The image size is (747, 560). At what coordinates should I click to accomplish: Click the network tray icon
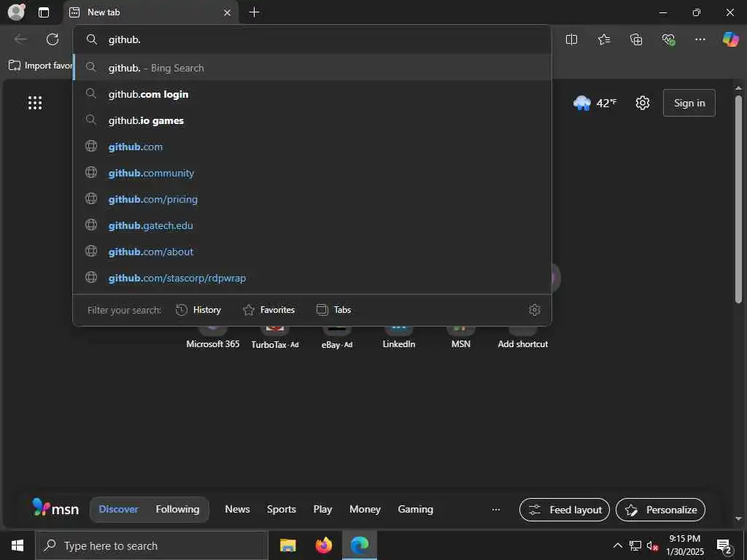tap(635, 545)
